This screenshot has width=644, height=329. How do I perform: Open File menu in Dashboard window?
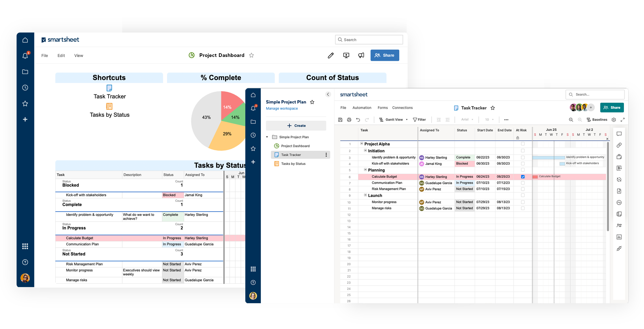(45, 56)
